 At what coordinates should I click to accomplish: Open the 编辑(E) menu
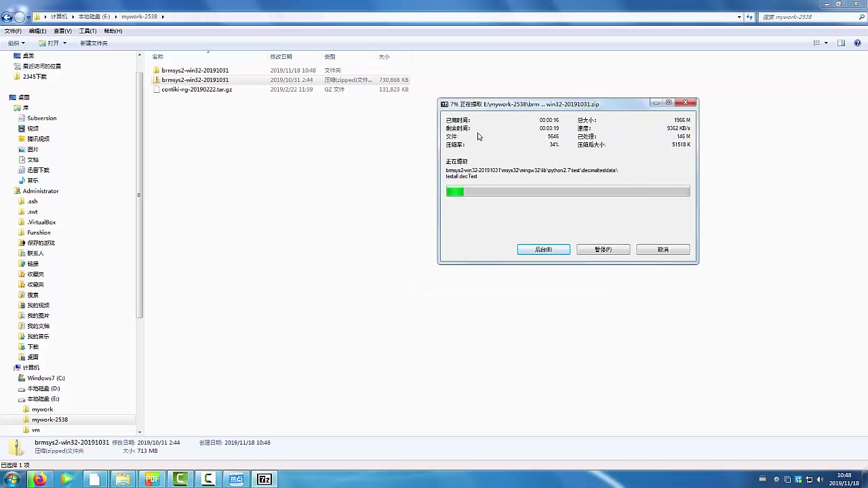click(x=38, y=31)
